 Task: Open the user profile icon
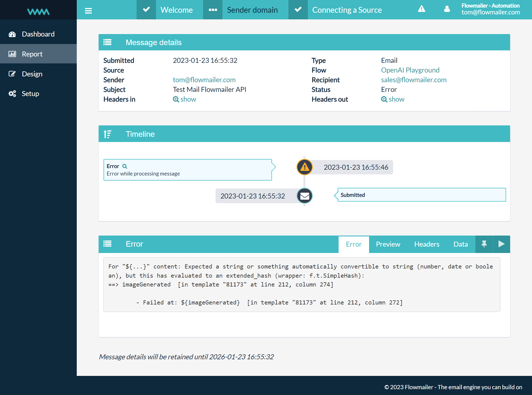coord(447,9)
